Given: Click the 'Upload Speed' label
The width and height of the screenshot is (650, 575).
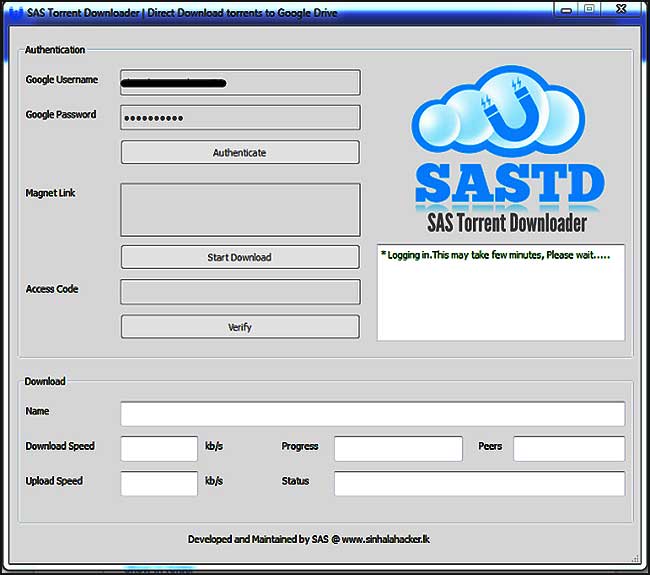Looking at the screenshot, I should [54, 480].
